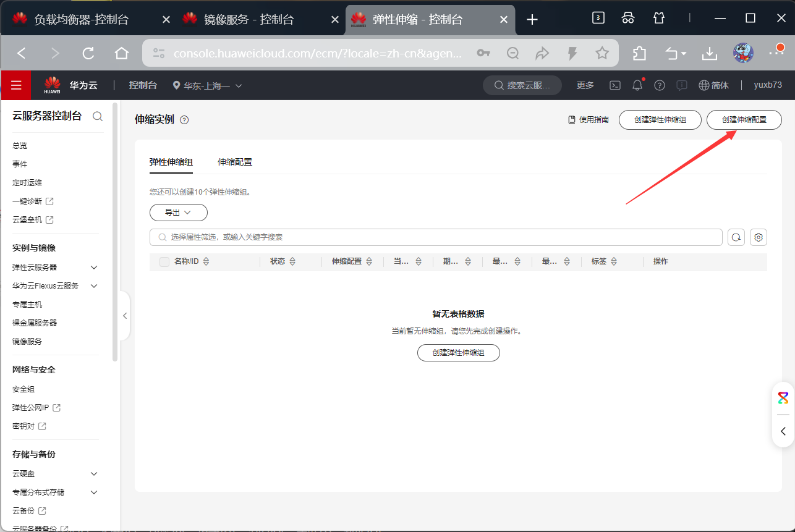795x532 pixels.
Task: Click the 创建弹性伸缩组 button under empty table
Action: coord(458,353)
